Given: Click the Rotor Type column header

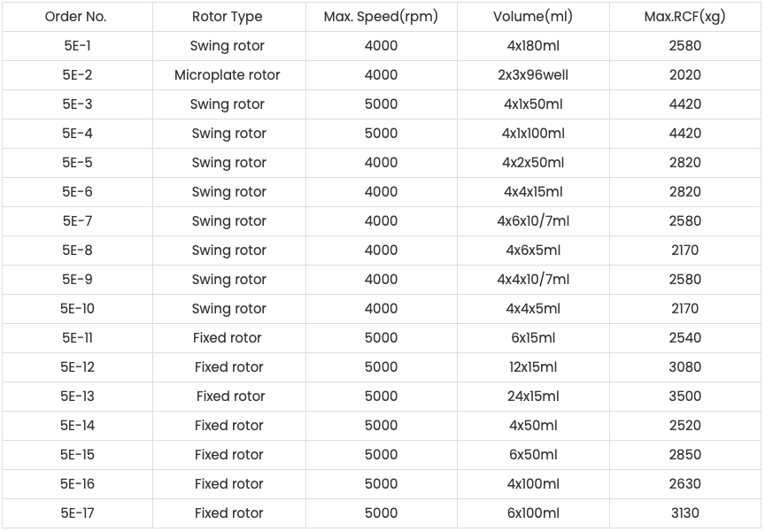Looking at the screenshot, I should tap(228, 17).
